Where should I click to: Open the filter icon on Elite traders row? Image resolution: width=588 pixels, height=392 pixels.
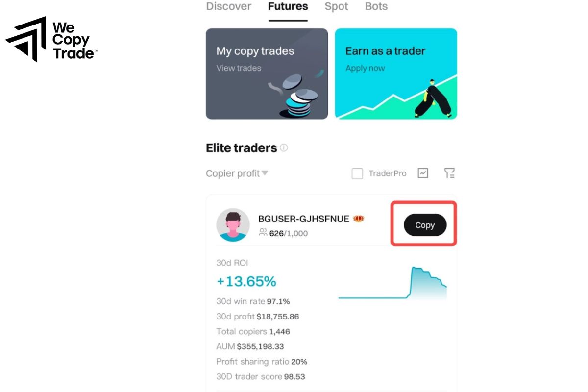[x=450, y=173]
